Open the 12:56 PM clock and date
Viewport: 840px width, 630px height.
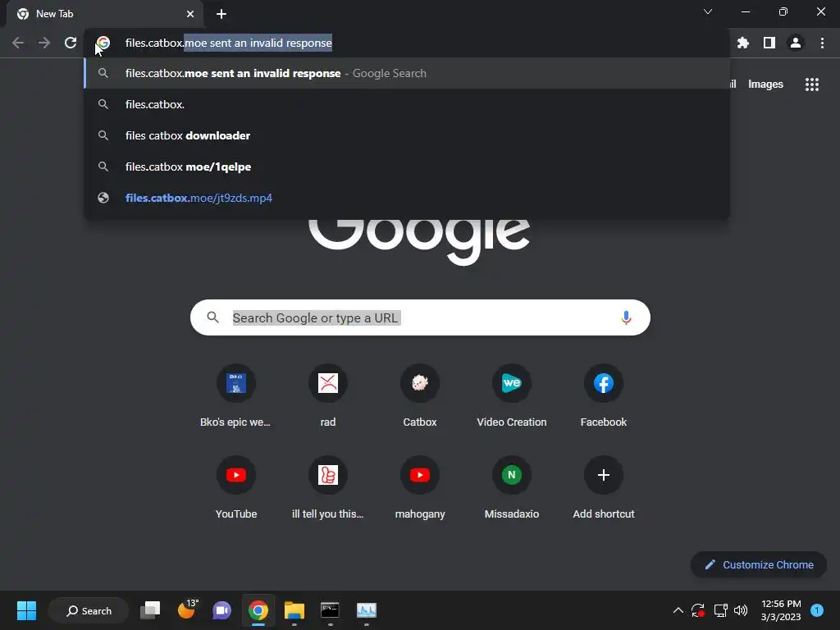pyautogui.click(x=781, y=610)
